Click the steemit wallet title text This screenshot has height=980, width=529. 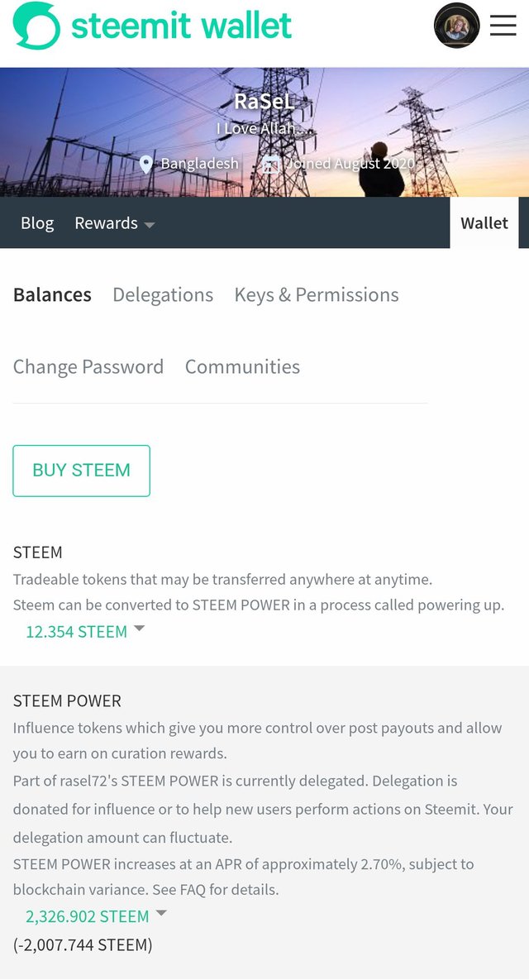click(181, 26)
